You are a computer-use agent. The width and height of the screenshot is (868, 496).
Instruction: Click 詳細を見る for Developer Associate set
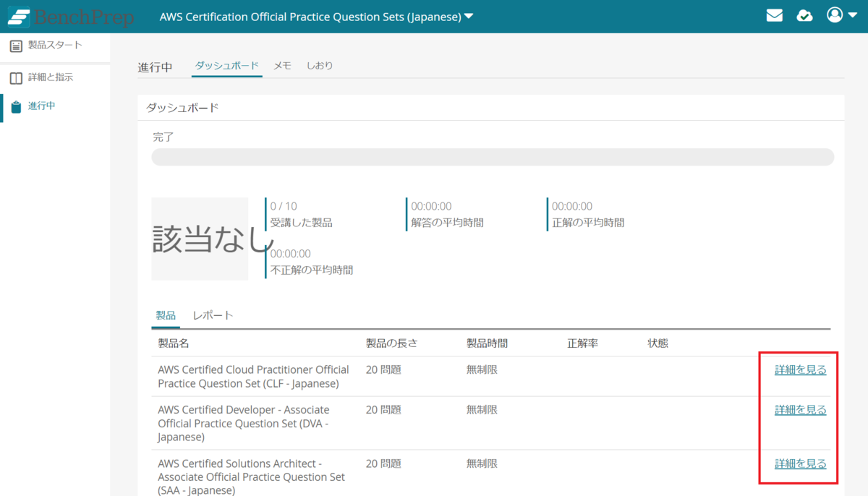(800, 410)
